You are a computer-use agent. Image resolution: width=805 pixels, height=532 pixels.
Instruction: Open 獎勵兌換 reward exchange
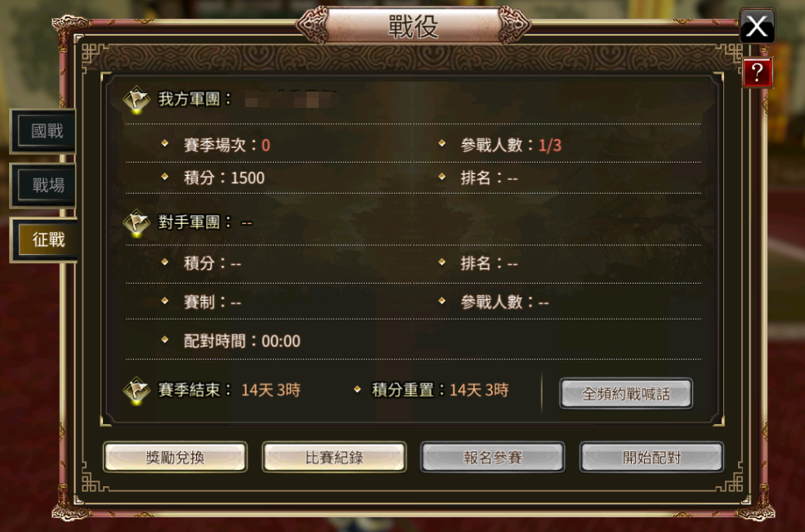point(175,457)
